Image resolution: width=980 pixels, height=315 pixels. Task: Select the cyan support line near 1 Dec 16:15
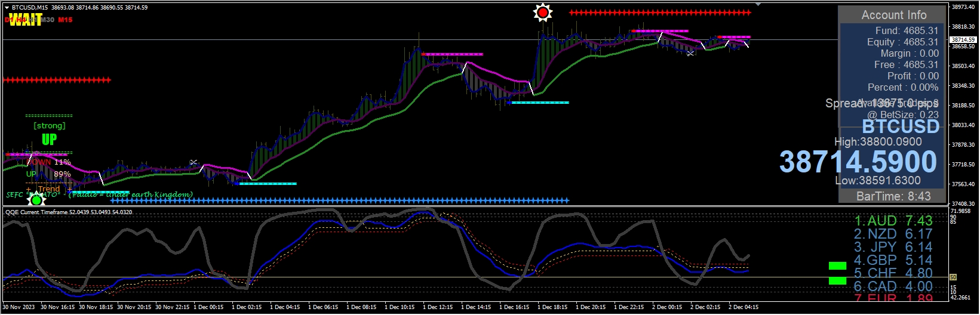(537, 103)
